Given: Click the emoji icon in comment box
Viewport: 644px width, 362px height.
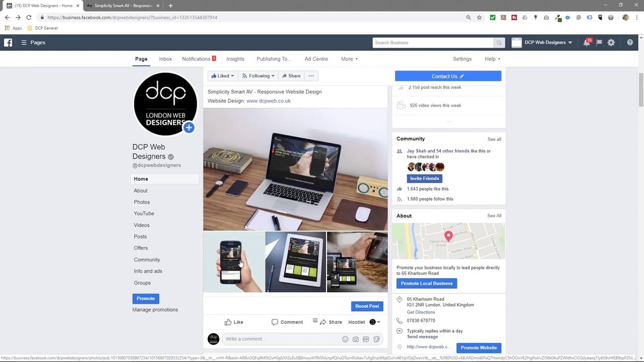Looking at the screenshot, I should [345, 339].
